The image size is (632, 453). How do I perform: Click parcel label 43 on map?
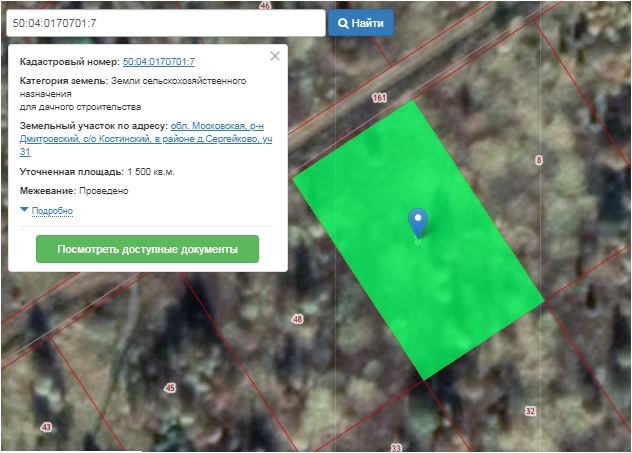click(x=46, y=427)
